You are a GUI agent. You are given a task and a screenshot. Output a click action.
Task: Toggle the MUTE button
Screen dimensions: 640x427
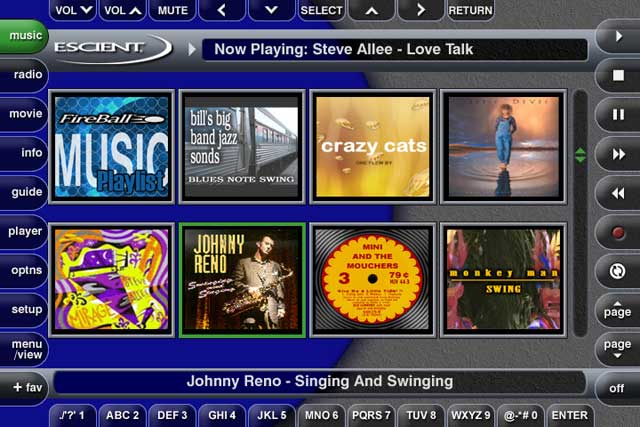point(172,10)
